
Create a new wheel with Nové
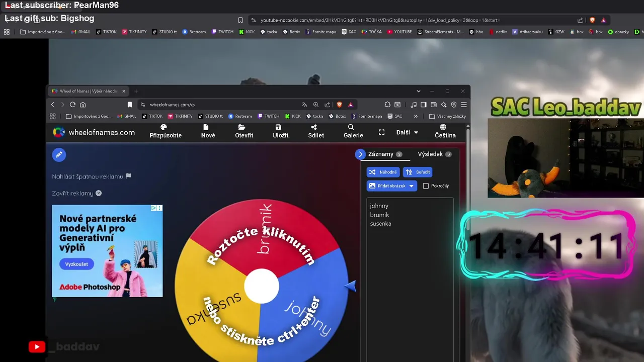pyautogui.click(x=208, y=131)
